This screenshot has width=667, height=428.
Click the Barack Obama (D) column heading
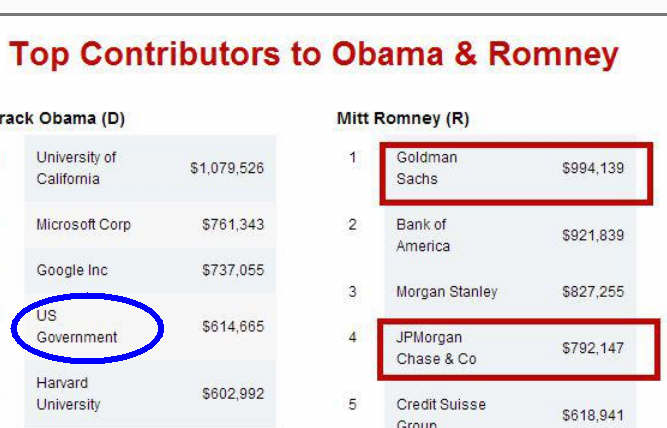62,119
